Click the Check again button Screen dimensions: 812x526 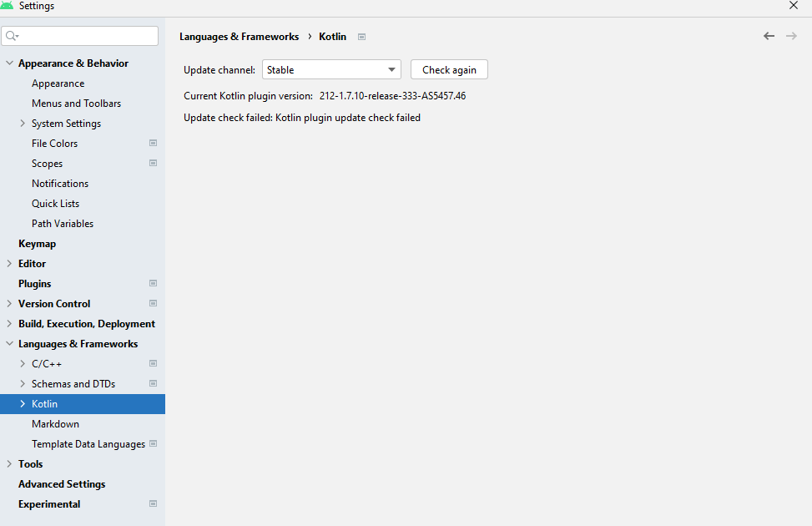pos(449,69)
